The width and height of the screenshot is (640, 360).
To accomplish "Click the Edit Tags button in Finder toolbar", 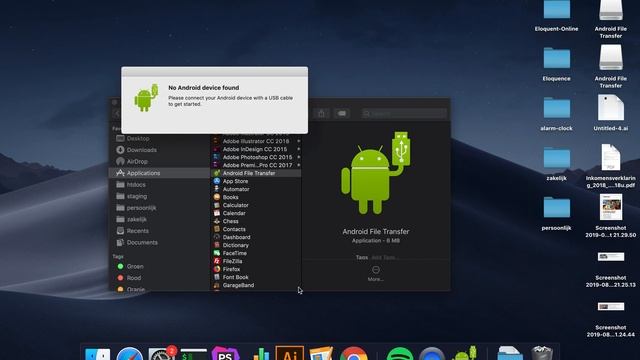I will 342,113.
